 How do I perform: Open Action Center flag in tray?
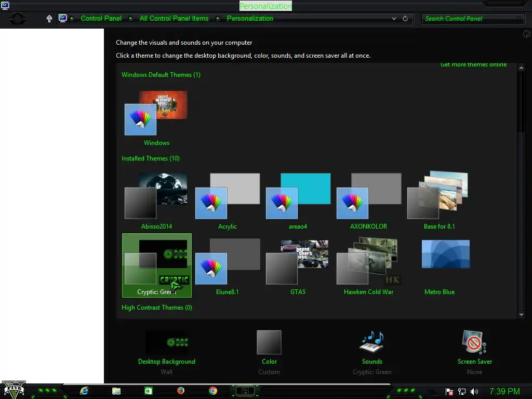pyautogui.click(x=449, y=392)
